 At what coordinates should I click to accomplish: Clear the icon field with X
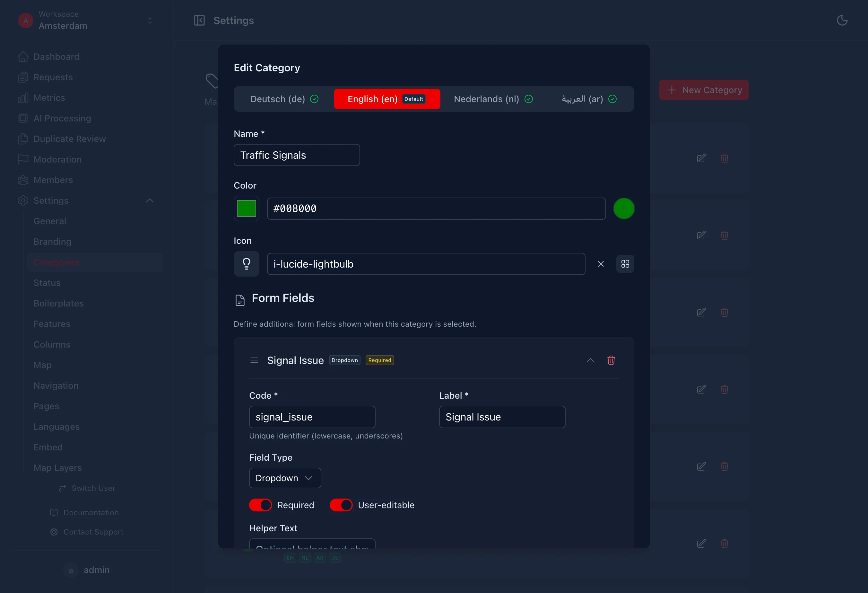pos(601,264)
